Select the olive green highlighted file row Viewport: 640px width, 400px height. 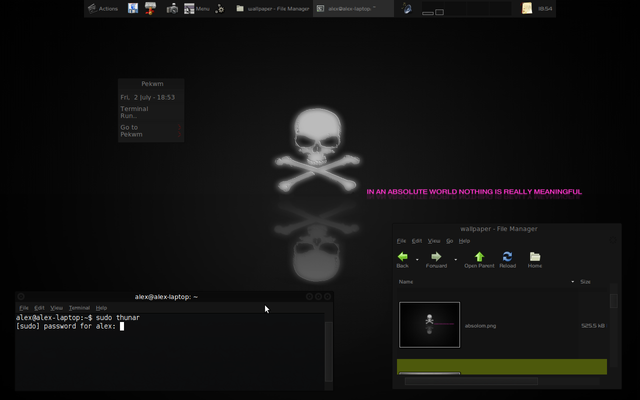point(502,367)
